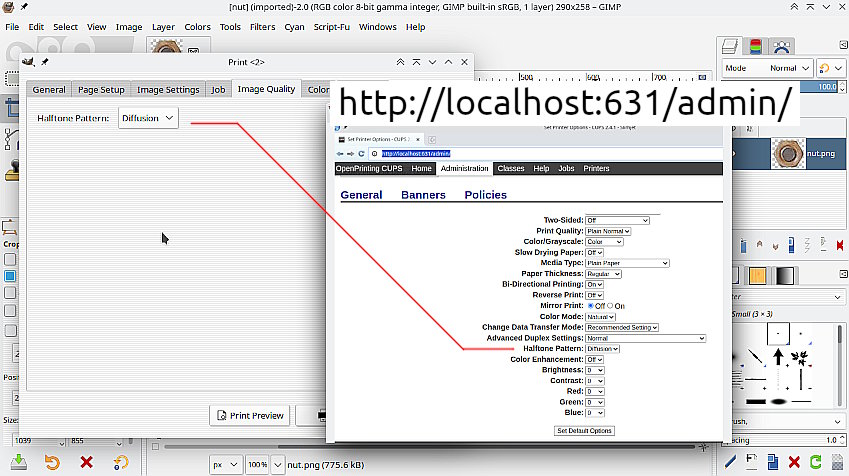The height and width of the screenshot is (476, 849).
Task: Open CUPS Media Type dropdown
Action: pyautogui.click(x=627, y=263)
